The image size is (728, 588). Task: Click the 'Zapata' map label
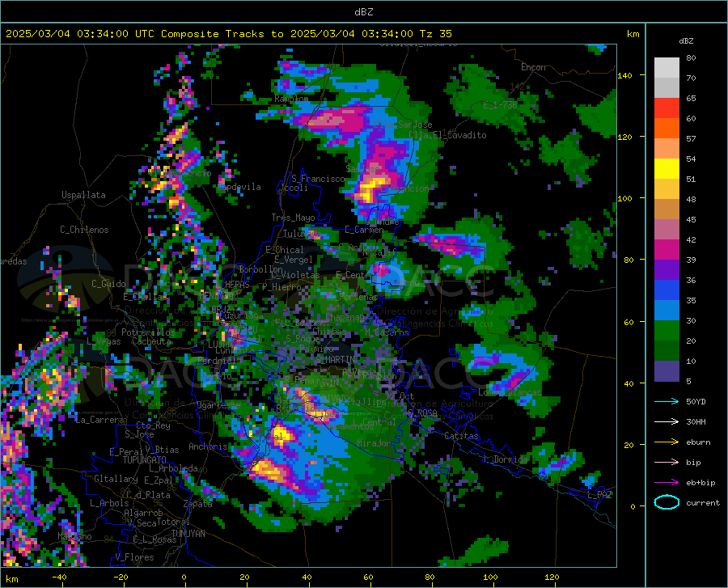(198, 504)
